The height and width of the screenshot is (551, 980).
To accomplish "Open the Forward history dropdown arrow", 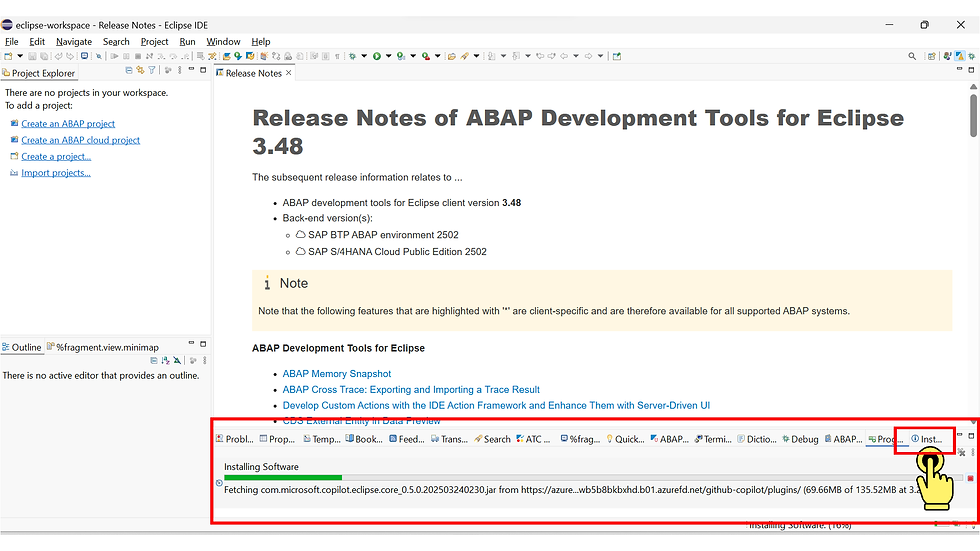I will (600, 56).
